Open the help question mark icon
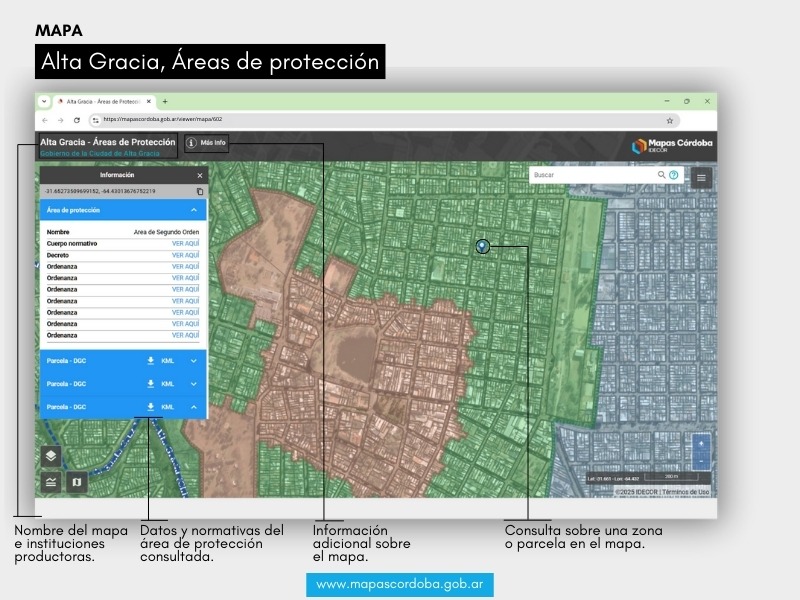This screenshot has height=600, width=800. click(x=674, y=175)
